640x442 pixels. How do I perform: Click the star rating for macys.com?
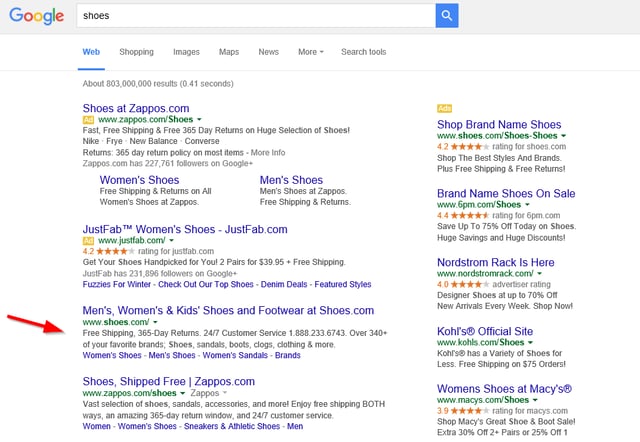(469, 411)
